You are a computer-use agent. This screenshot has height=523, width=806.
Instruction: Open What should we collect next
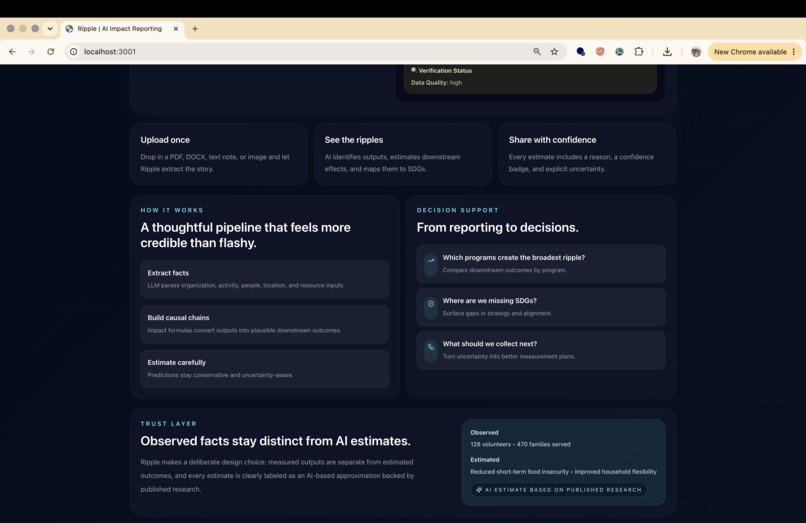tap(541, 350)
